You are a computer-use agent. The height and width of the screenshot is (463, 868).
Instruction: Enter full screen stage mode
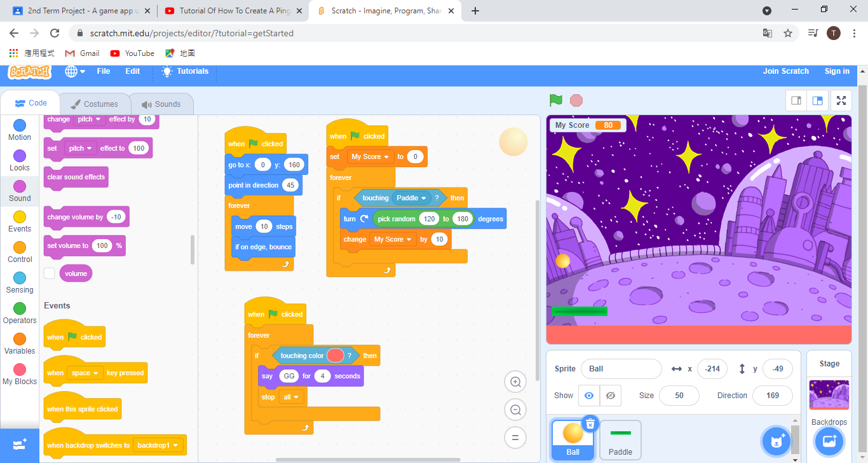coord(841,100)
